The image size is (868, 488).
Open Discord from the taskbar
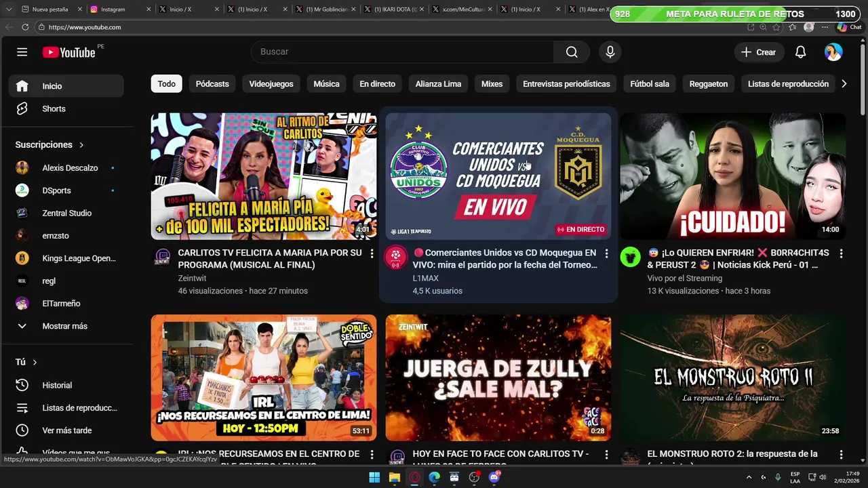click(494, 477)
